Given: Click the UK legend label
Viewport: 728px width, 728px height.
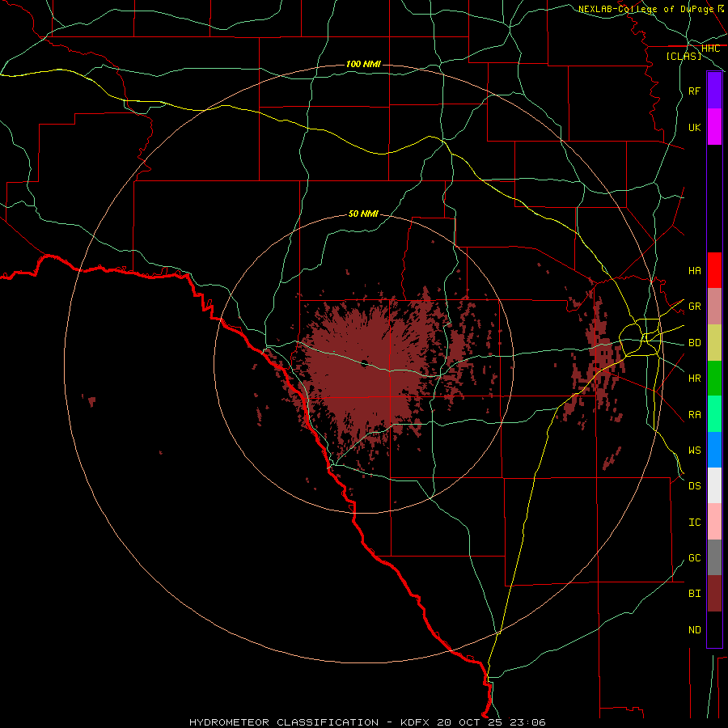Looking at the screenshot, I should point(694,127).
